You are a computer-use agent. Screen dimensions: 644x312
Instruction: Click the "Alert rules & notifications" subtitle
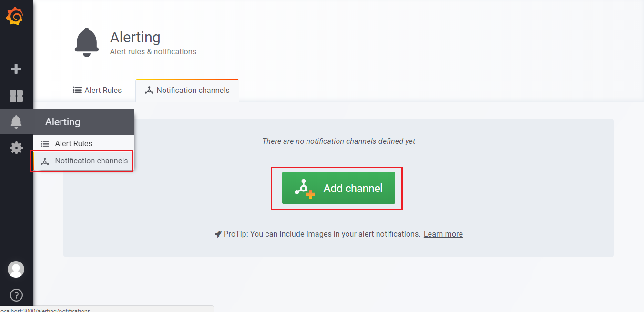click(153, 51)
